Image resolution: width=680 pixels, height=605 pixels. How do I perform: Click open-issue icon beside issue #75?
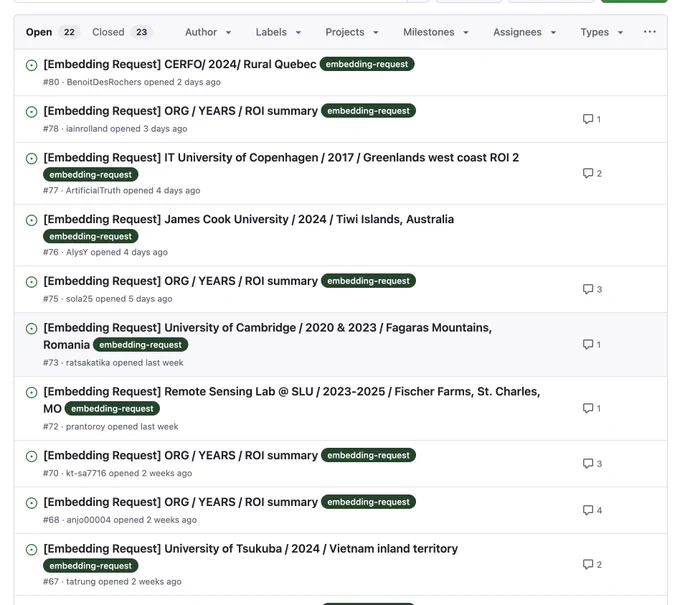tap(32, 282)
